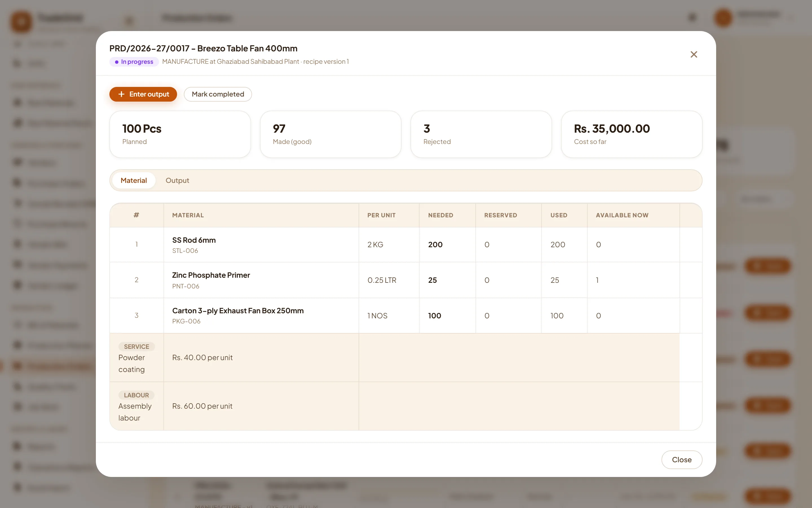Click the Mark completed button
This screenshot has width=812, height=508.
[218, 94]
